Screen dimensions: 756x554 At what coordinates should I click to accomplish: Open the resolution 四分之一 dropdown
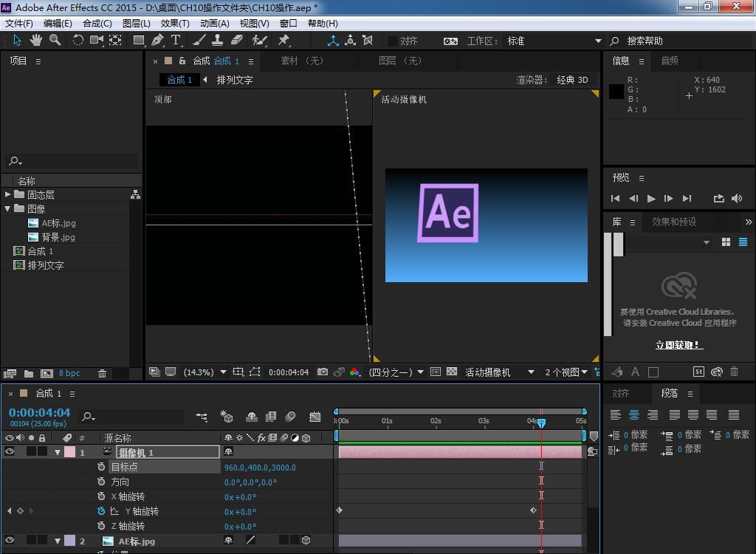pos(396,372)
